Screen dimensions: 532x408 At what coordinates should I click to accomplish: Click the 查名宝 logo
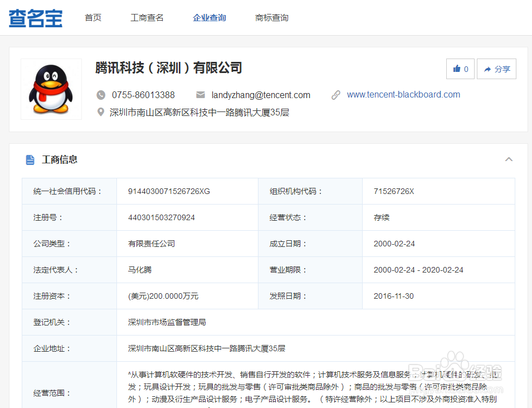pos(35,17)
